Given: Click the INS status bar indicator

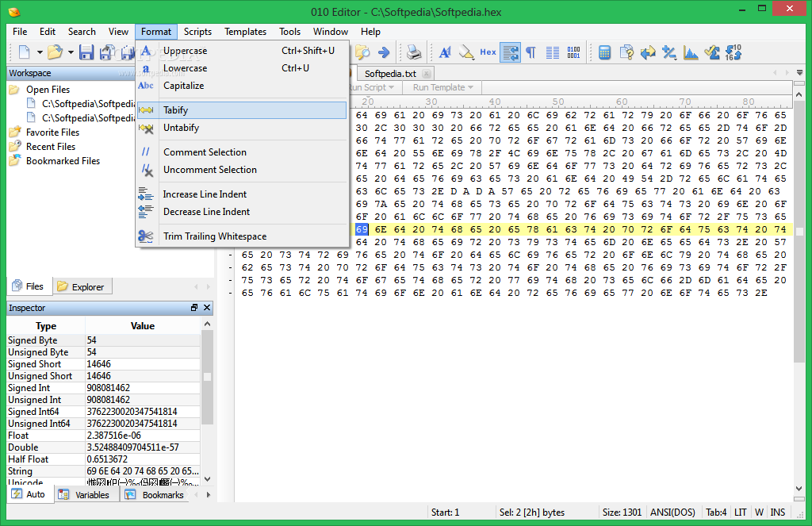Looking at the screenshot, I should (777, 513).
